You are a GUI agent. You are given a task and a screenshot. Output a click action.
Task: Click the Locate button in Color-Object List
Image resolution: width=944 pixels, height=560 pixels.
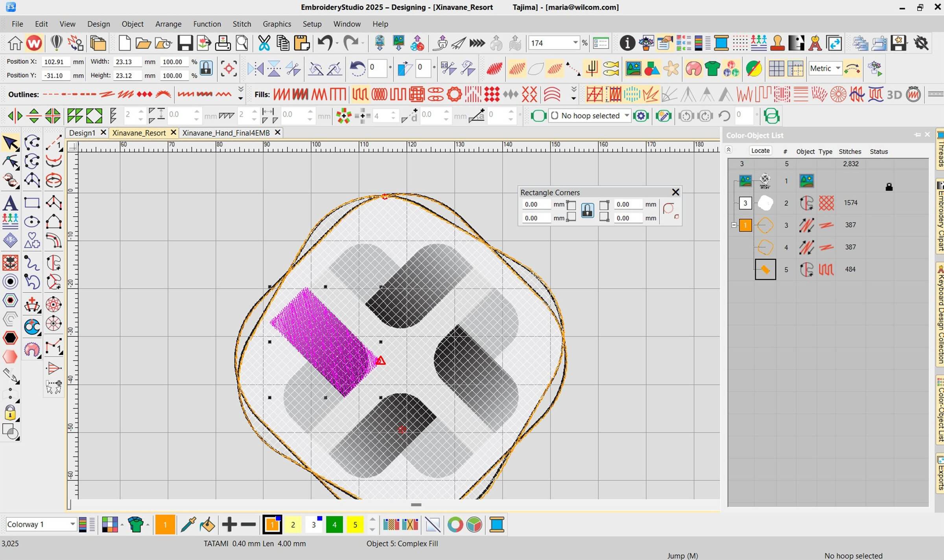[760, 151]
